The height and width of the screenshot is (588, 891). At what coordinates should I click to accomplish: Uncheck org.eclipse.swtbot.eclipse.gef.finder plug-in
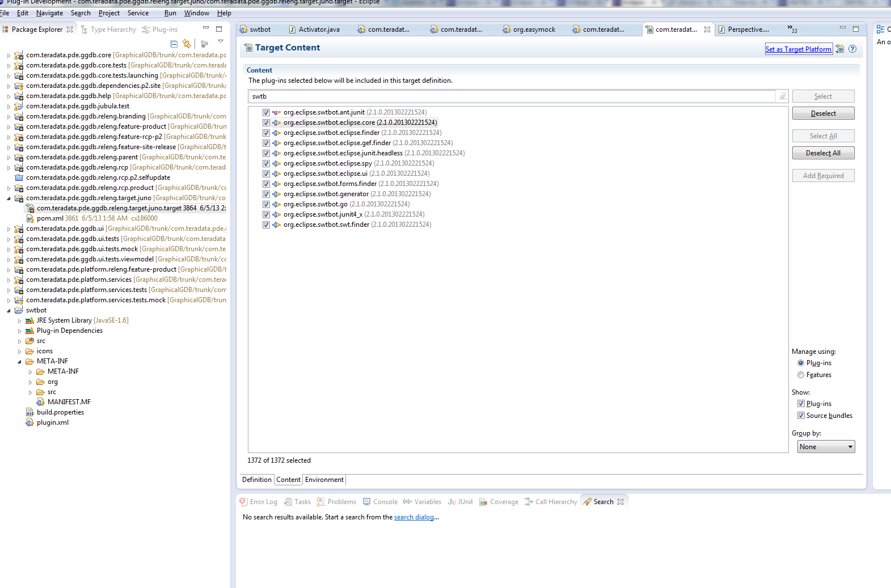click(x=266, y=143)
